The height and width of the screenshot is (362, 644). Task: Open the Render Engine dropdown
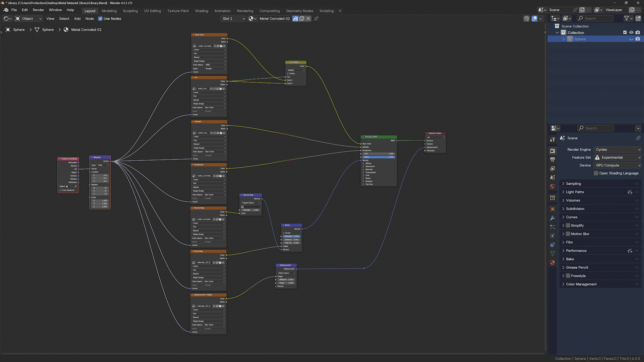coord(618,149)
